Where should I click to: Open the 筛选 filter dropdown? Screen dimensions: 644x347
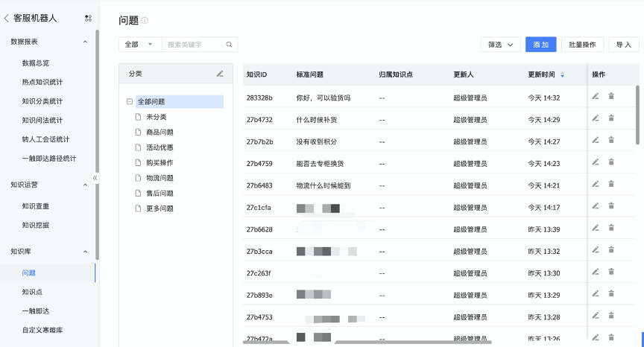500,45
